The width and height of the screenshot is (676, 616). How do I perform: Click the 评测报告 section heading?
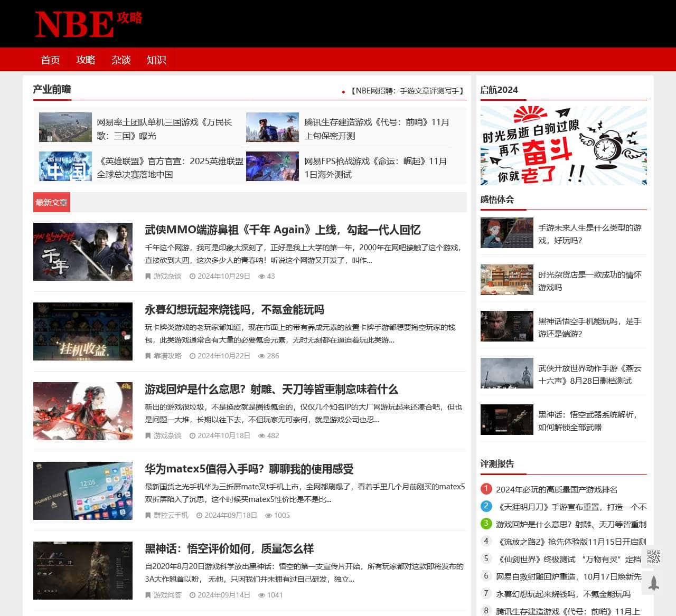(497, 464)
